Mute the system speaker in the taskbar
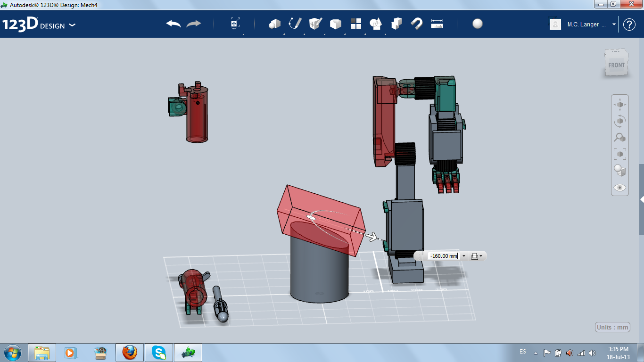Viewport: 644px width, 362px height. pyautogui.click(x=592, y=352)
